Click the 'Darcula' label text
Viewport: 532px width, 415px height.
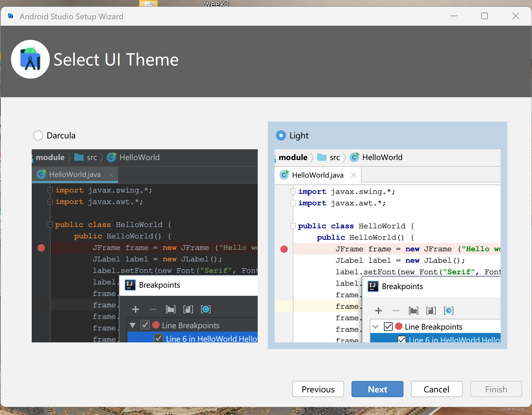[x=61, y=136]
